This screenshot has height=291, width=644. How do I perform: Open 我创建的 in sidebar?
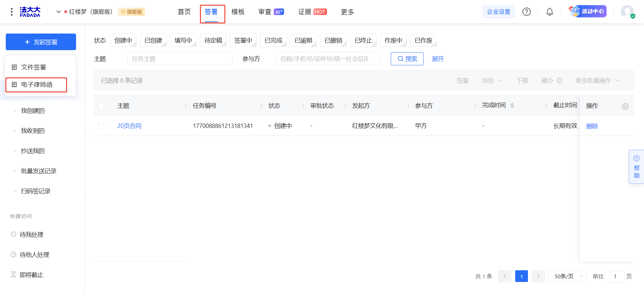(x=33, y=111)
